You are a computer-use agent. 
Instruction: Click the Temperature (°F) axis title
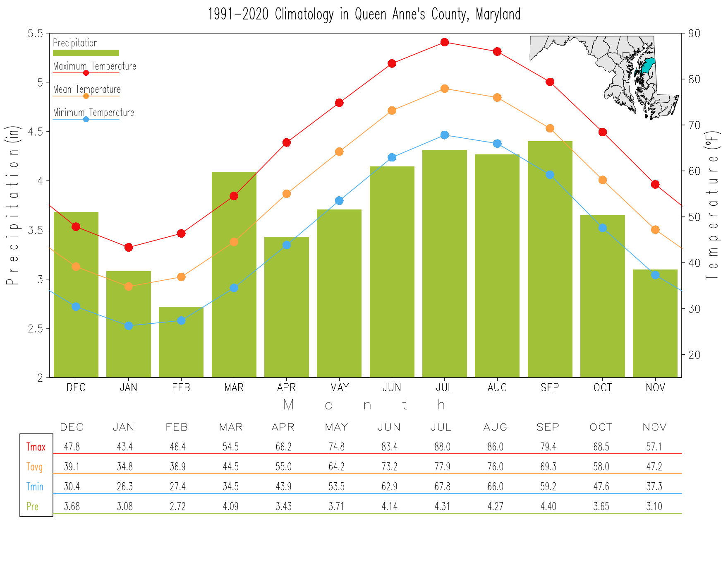click(x=713, y=205)
